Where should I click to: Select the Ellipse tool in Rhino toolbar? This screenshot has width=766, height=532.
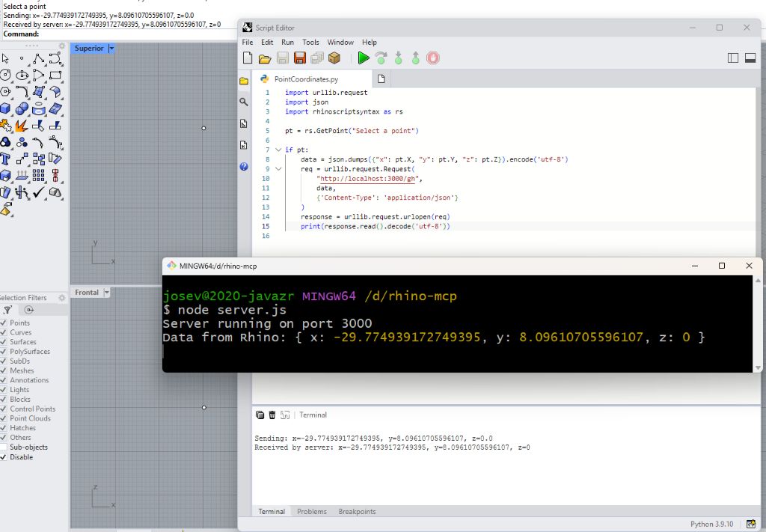[x=22, y=76]
